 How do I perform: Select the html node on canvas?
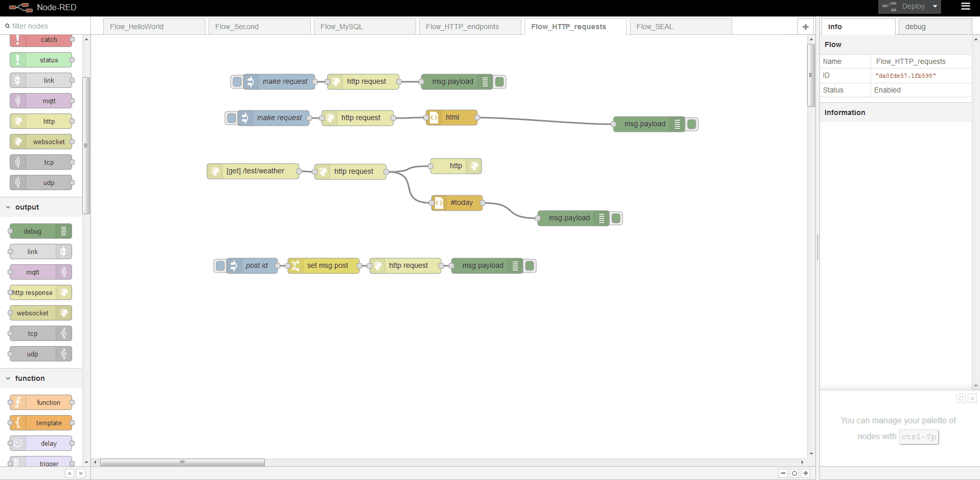click(x=452, y=118)
